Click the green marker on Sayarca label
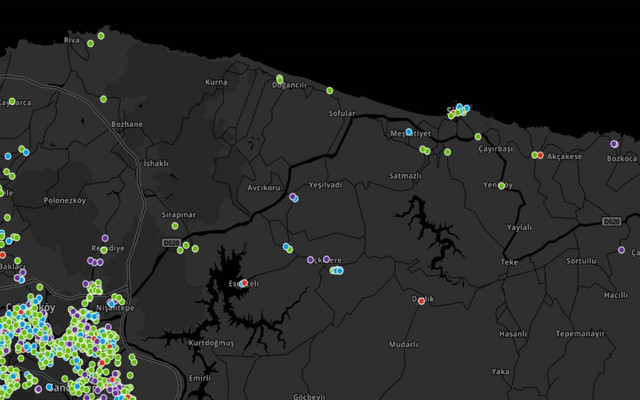The height and width of the screenshot is (400, 640). pyautogui.click(x=12, y=101)
